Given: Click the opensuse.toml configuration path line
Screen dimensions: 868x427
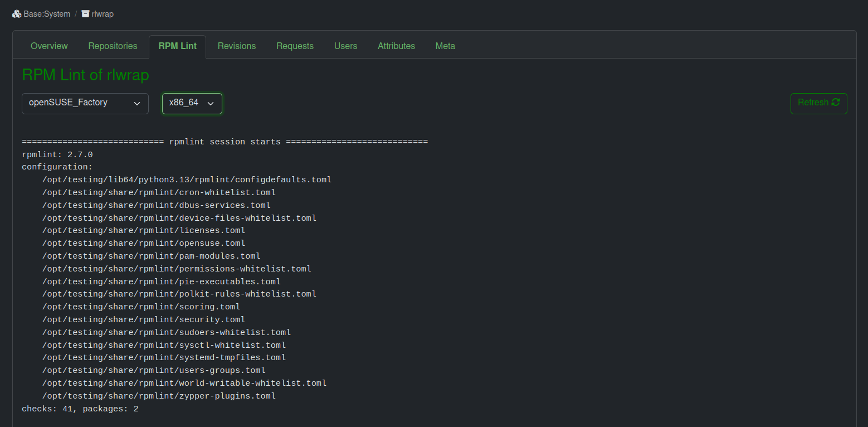Looking at the screenshot, I should point(144,244).
